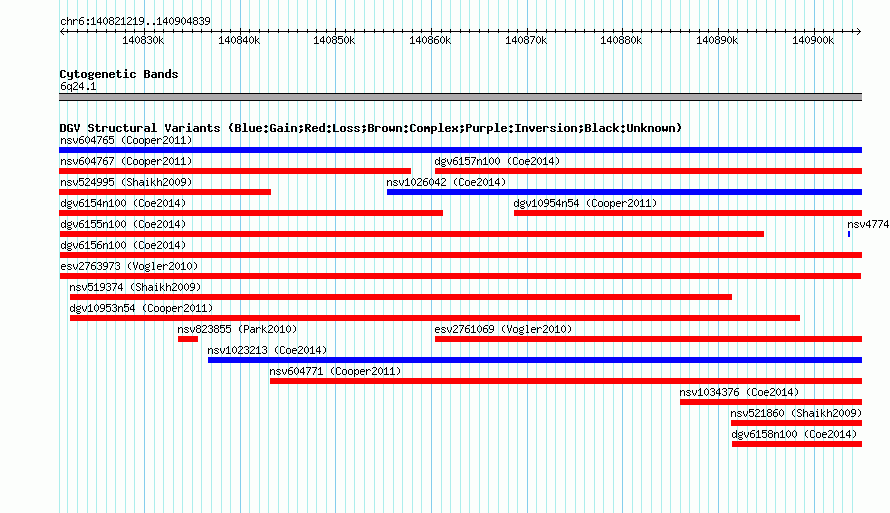
Task: Click the 140850k ruler label
Action: coord(334,40)
